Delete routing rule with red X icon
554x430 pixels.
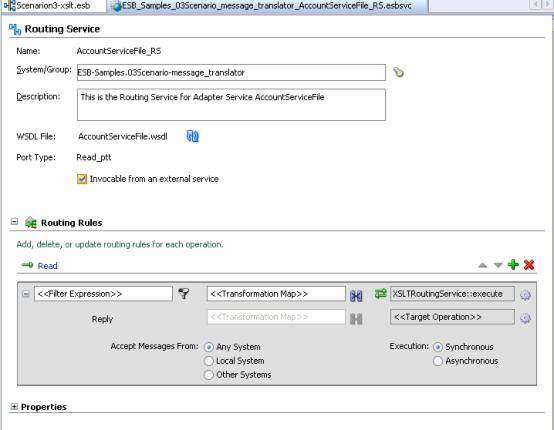pos(529,265)
